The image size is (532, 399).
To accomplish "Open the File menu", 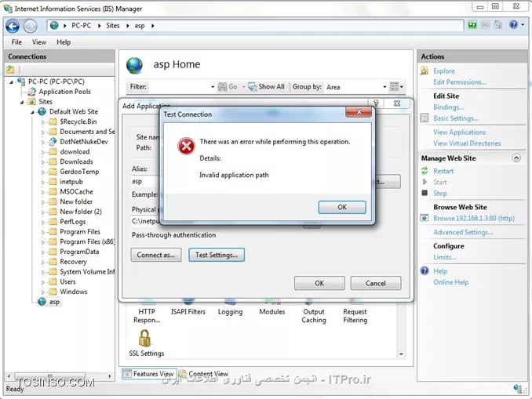I will pos(16,42).
